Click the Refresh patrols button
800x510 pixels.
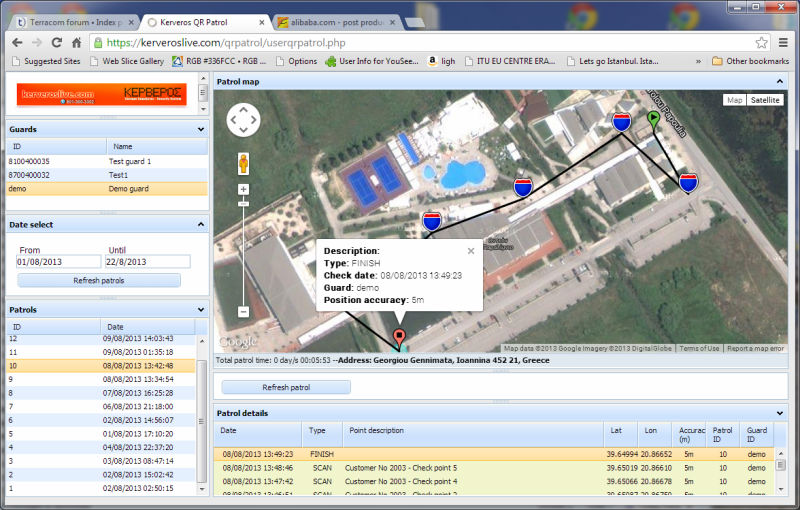(99, 280)
